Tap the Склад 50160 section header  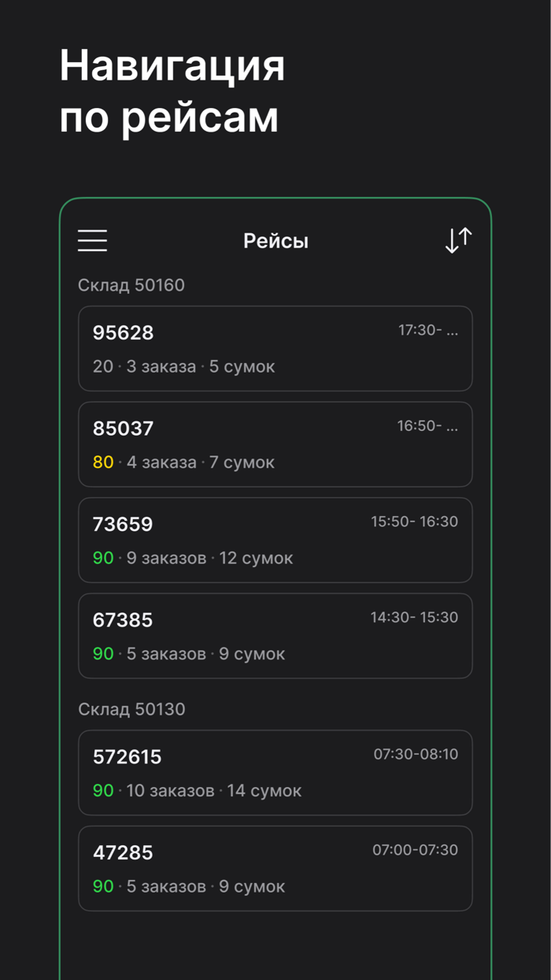coord(132,285)
